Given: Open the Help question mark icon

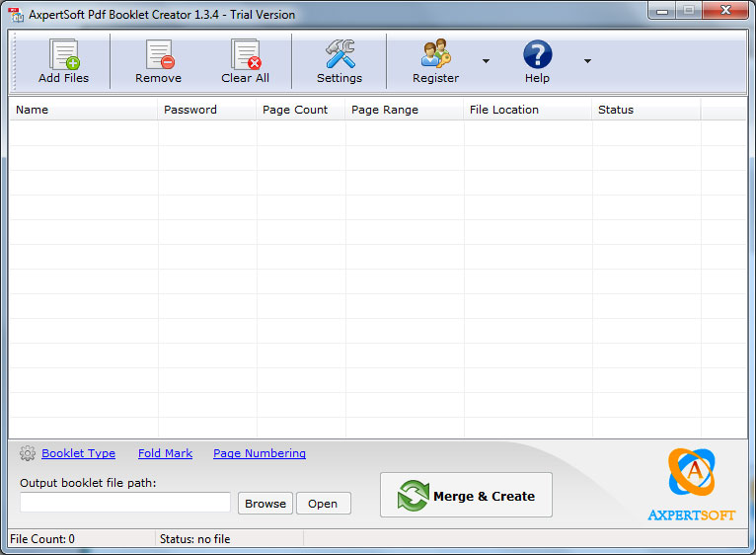Looking at the screenshot, I should tap(537, 54).
